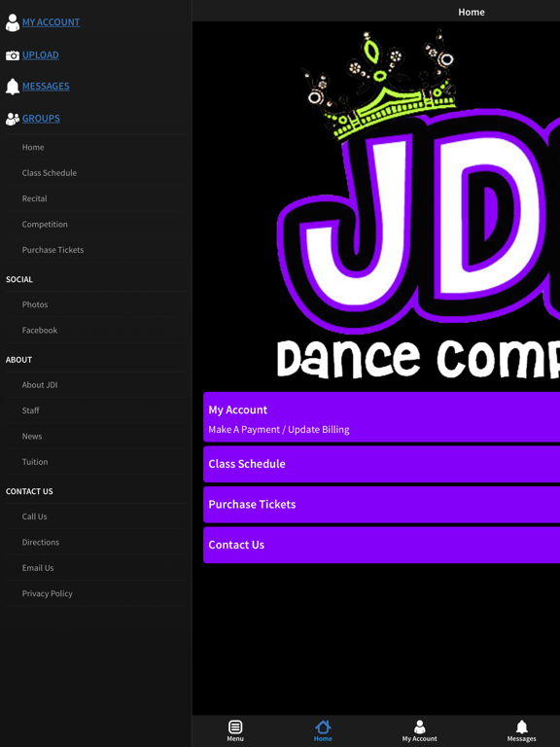Click the Upload camera icon

(13, 55)
